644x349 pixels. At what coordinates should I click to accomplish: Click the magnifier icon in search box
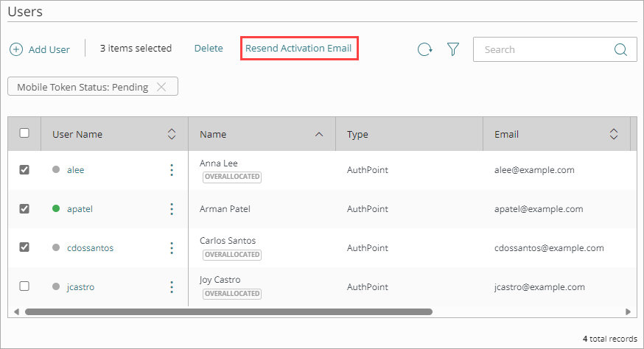(620, 50)
